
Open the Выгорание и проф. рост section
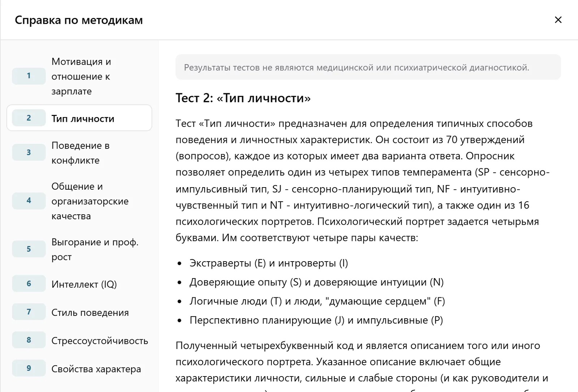click(x=79, y=249)
